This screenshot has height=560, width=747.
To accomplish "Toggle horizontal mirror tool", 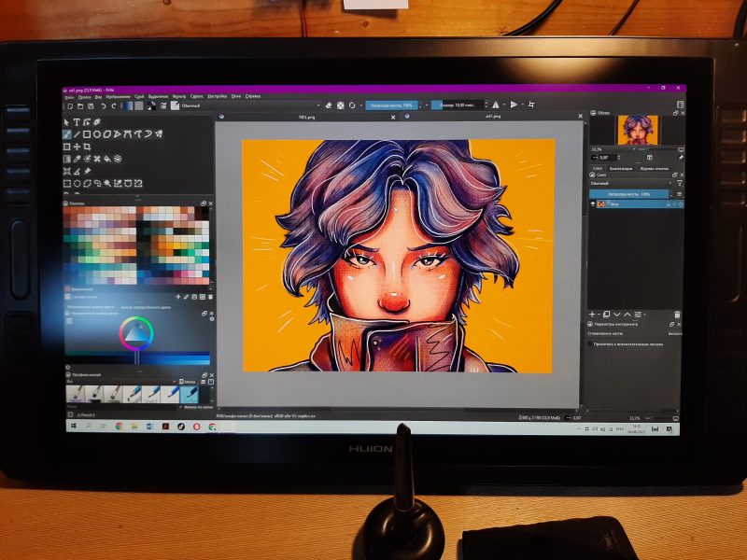I will pyautogui.click(x=496, y=105).
